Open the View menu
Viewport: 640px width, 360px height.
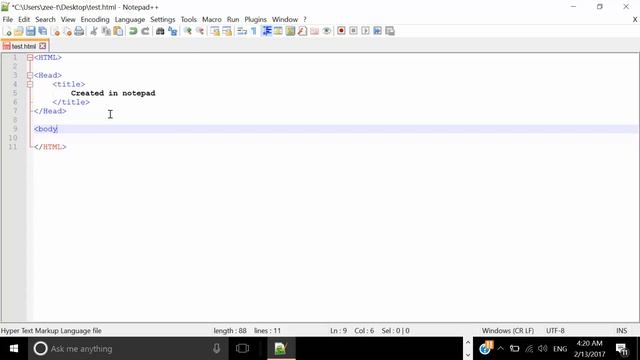[68, 20]
